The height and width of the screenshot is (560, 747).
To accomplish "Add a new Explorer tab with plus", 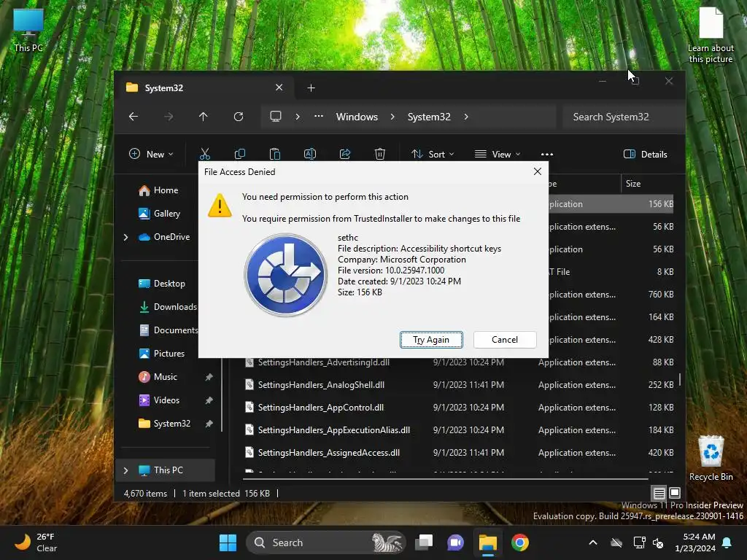I will pyautogui.click(x=311, y=88).
